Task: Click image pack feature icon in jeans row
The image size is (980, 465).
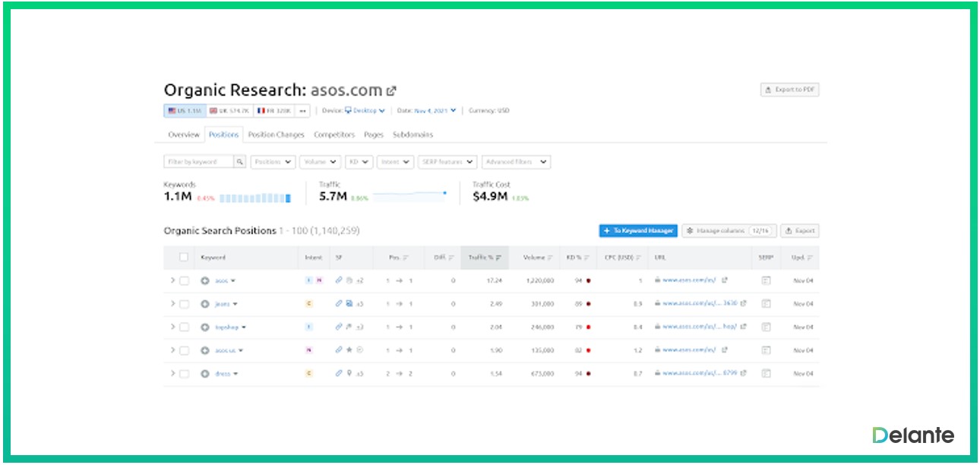Action: click(x=349, y=304)
